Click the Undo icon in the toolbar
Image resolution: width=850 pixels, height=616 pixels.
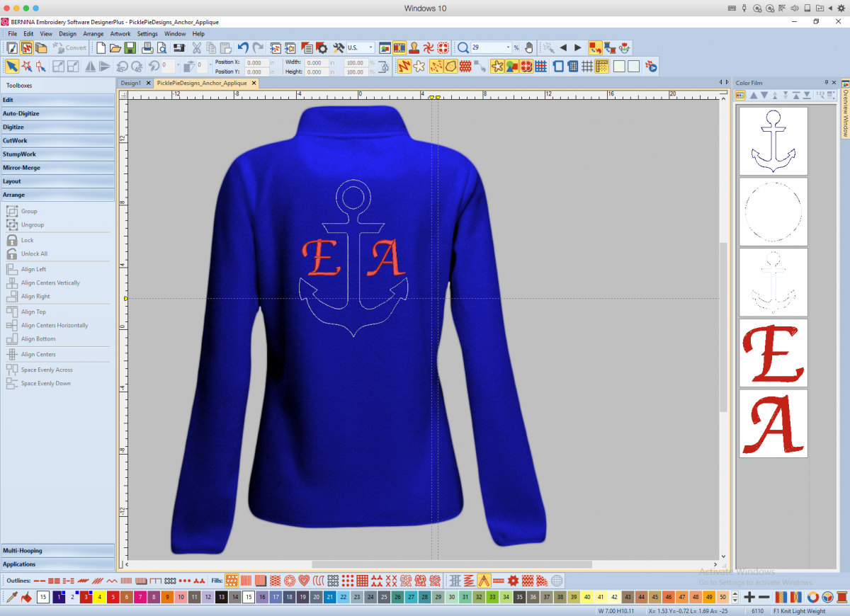click(x=242, y=47)
